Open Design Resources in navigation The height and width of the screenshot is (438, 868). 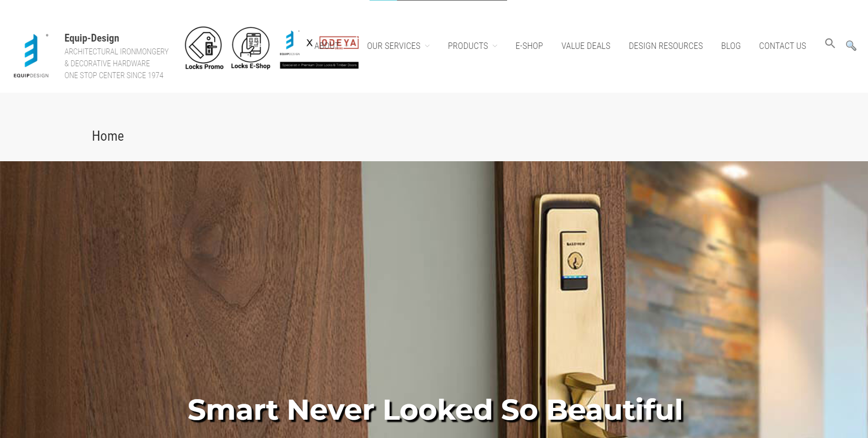point(666,46)
